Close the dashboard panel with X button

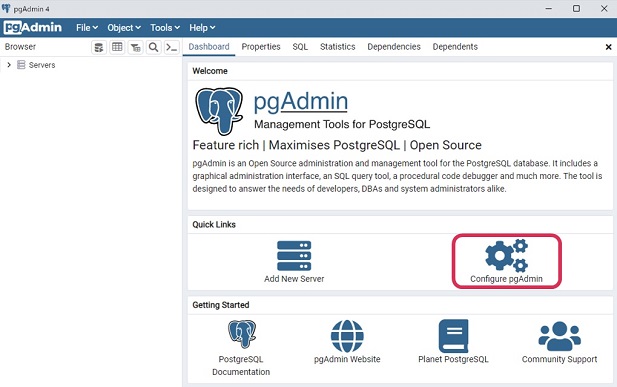(608, 47)
